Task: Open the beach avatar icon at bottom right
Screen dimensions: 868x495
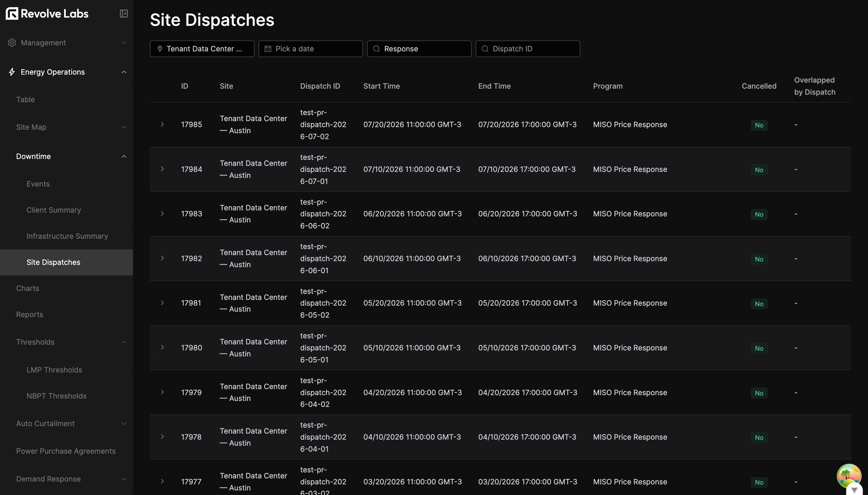Action: coord(849,476)
